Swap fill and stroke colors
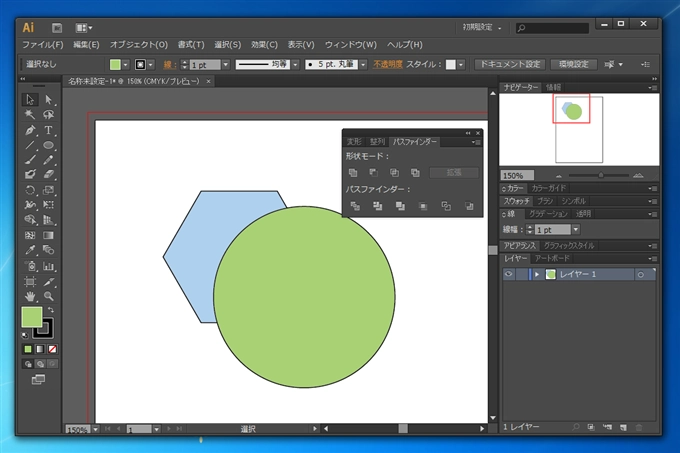The height and width of the screenshot is (453, 680). (51, 310)
